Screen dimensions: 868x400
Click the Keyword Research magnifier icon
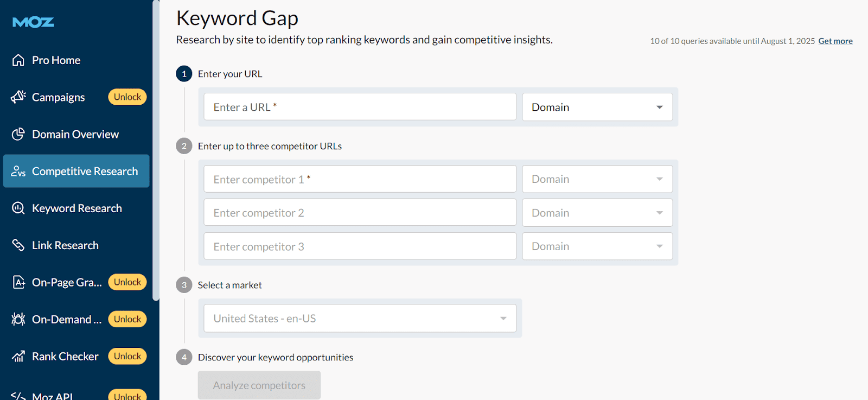(x=18, y=208)
